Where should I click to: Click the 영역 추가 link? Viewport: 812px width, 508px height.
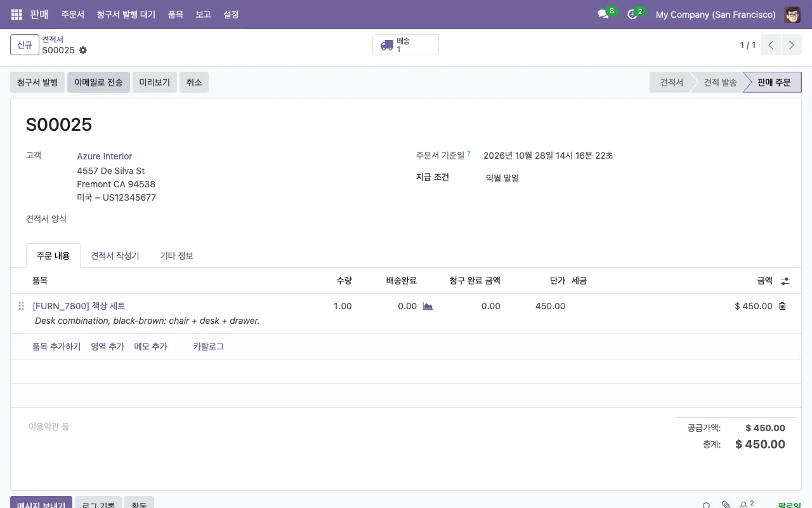(107, 347)
